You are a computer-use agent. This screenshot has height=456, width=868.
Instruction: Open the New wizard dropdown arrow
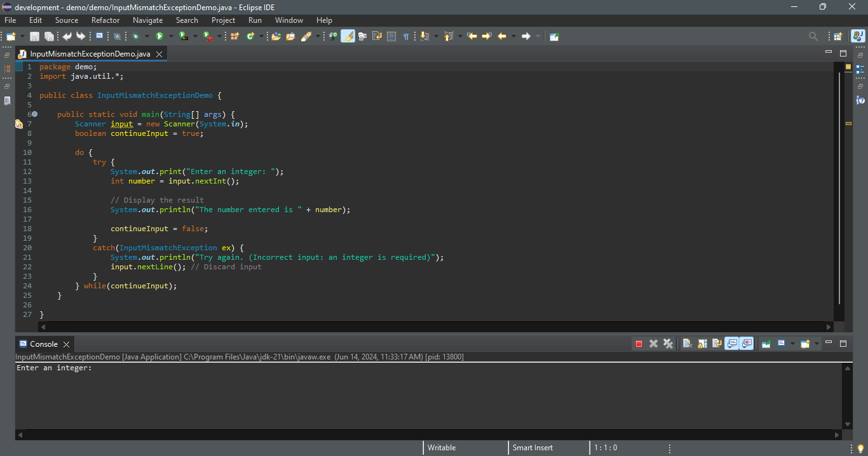pos(23,37)
